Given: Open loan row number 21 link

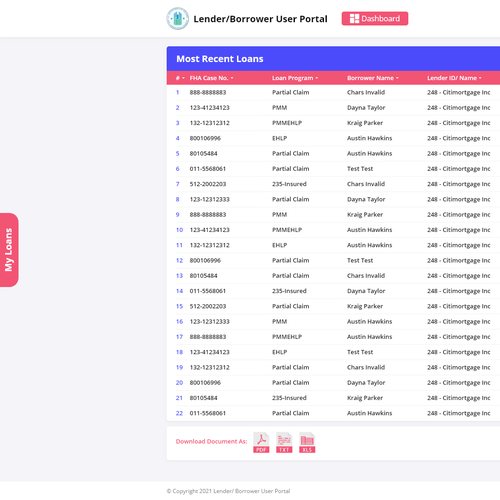Looking at the screenshot, I should click(179, 398).
